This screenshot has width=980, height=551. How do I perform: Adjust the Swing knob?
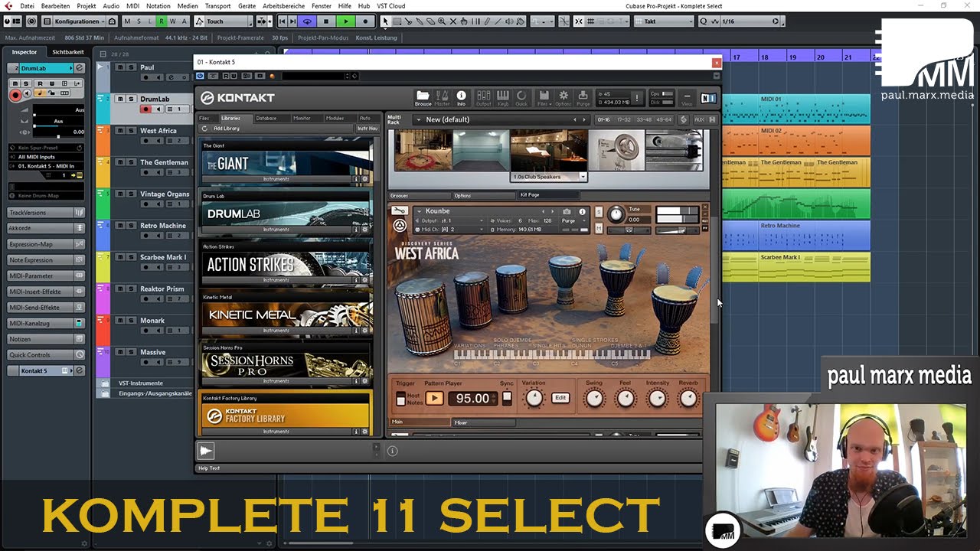pyautogui.click(x=593, y=398)
